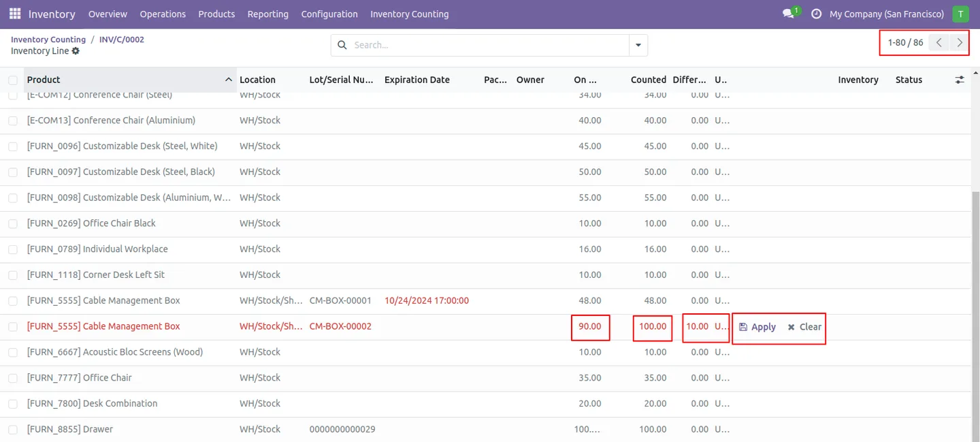Select lot CM-BOX-00001 cell
This screenshot has width=980, height=442.
(x=340, y=300)
